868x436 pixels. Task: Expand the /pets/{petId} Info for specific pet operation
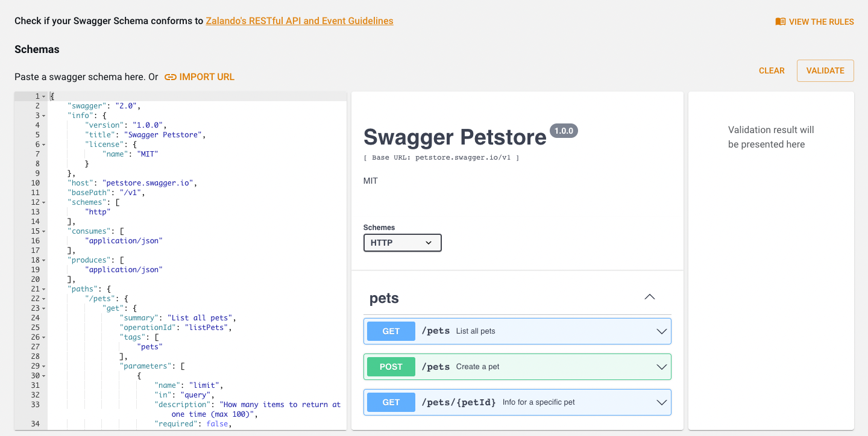point(661,402)
